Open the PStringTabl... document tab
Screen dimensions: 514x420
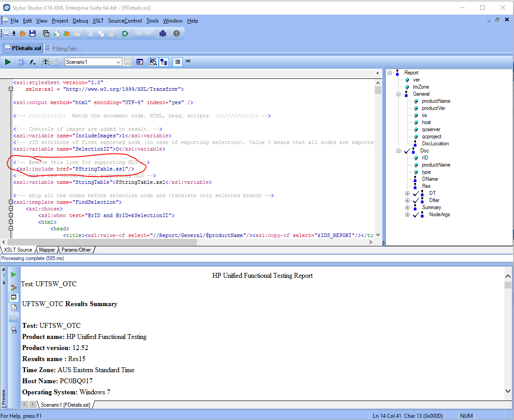[x=66, y=48]
